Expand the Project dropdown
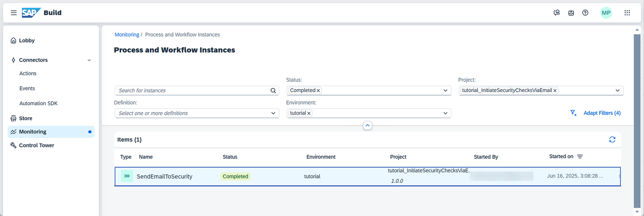 [618, 90]
